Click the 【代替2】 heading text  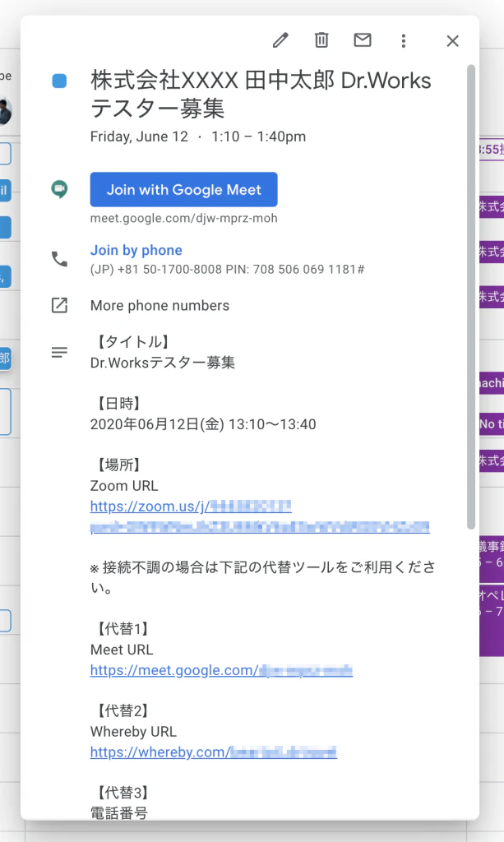pyautogui.click(x=122, y=710)
